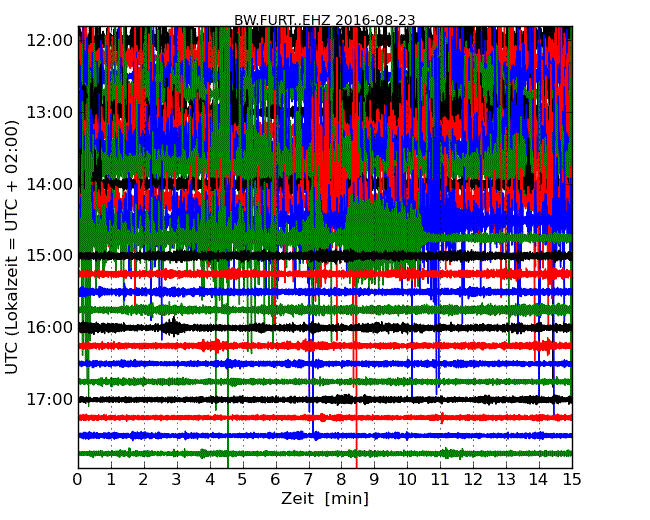This screenshot has width=650, height=520.
Task: Click the x-axis tick label 11
Action: [x=440, y=480]
